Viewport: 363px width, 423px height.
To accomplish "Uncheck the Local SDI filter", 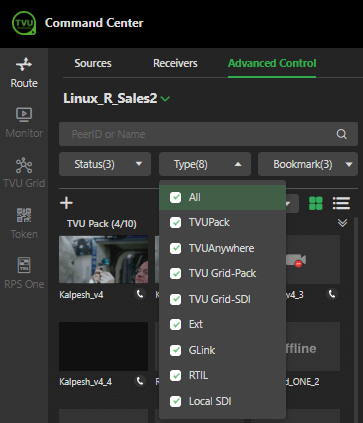I will coord(175,401).
